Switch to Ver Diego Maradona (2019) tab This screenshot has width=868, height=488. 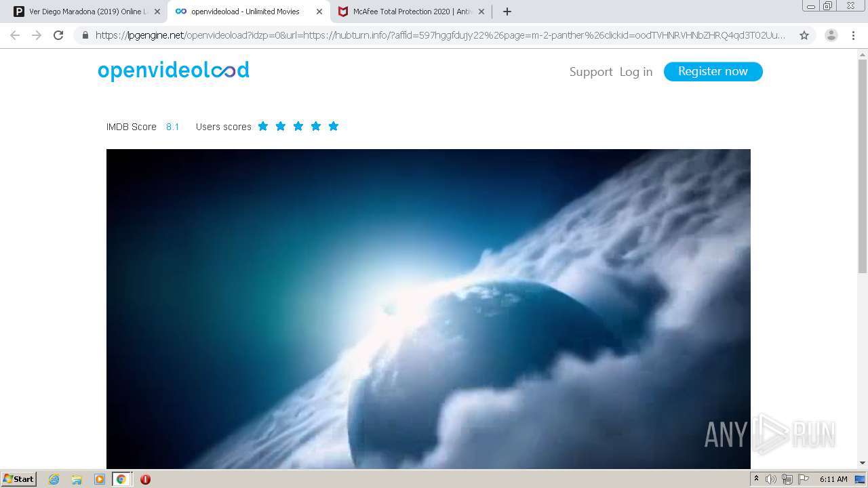(x=87, y=12)
